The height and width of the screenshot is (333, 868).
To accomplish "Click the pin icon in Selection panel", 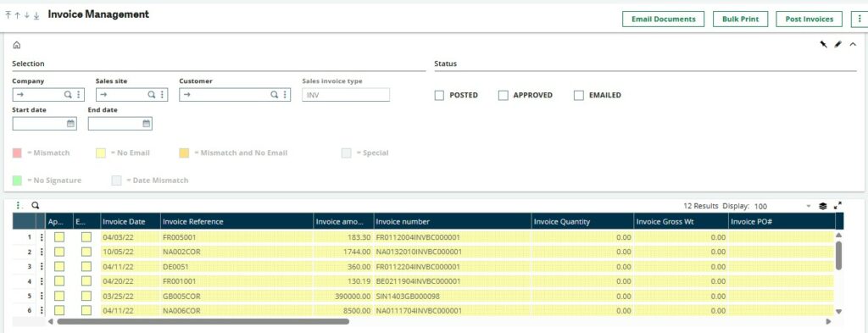I will point(823,45).
